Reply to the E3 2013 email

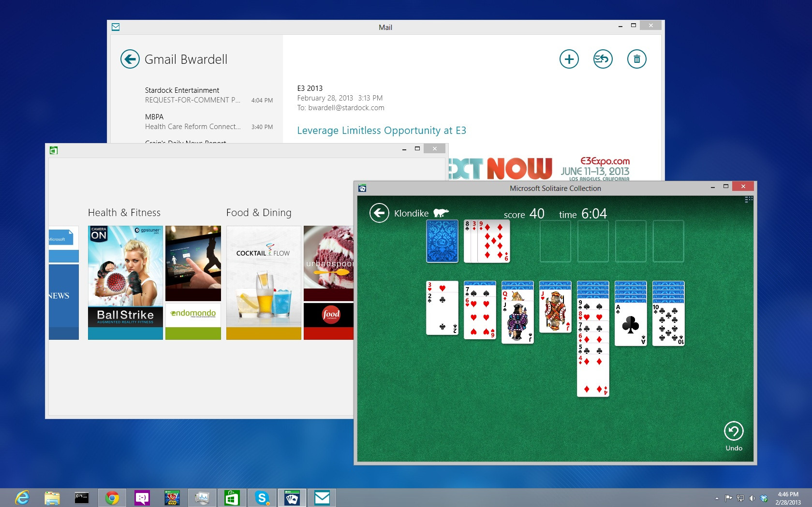pos(603,59)
